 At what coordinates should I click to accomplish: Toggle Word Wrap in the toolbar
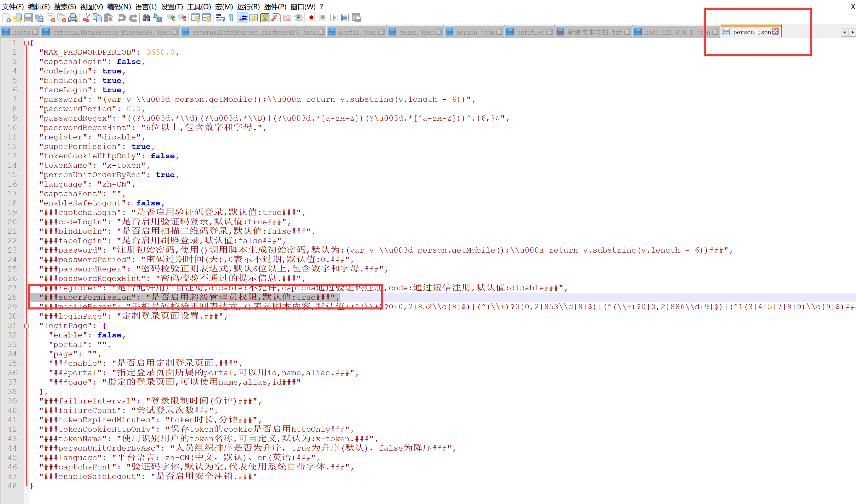[220, 18]
